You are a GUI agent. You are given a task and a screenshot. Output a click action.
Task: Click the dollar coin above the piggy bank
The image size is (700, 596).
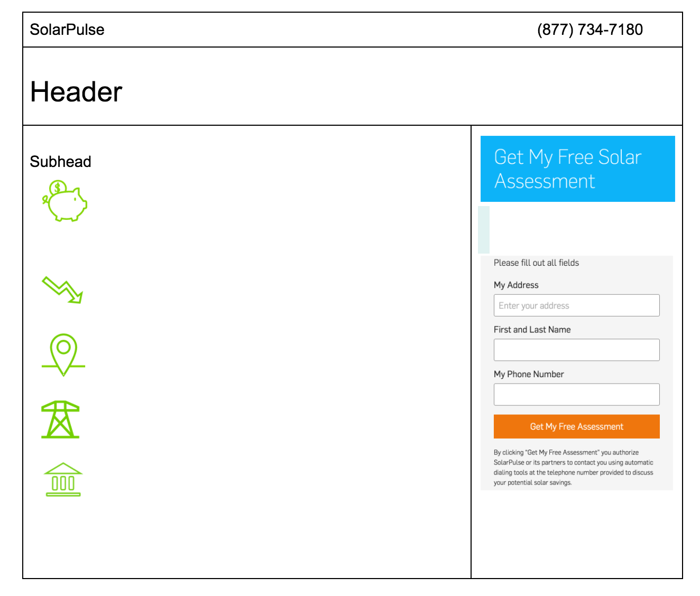click(58, 188)
